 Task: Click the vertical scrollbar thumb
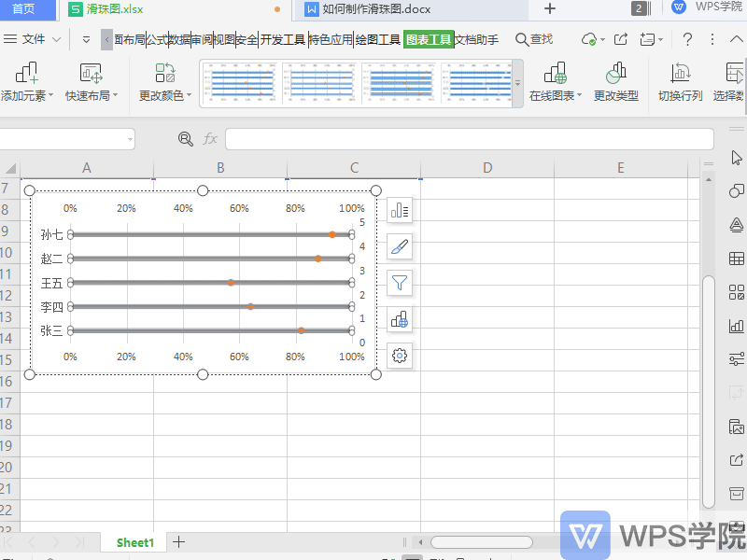click(709, 391)
